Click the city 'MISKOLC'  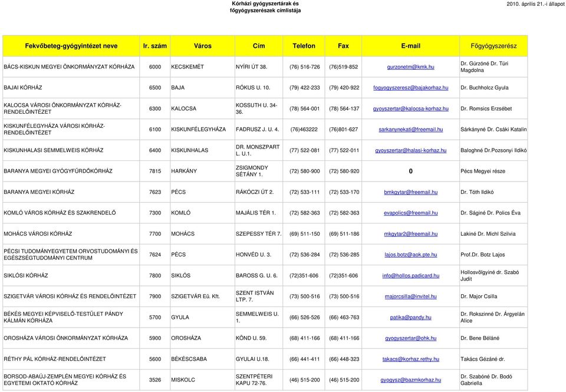[183, 380]
